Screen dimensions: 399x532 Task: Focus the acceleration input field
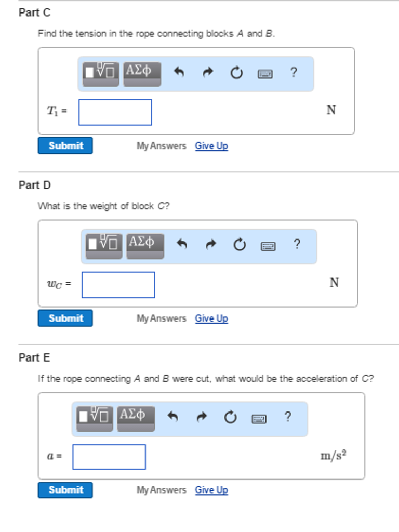(109, 457)
